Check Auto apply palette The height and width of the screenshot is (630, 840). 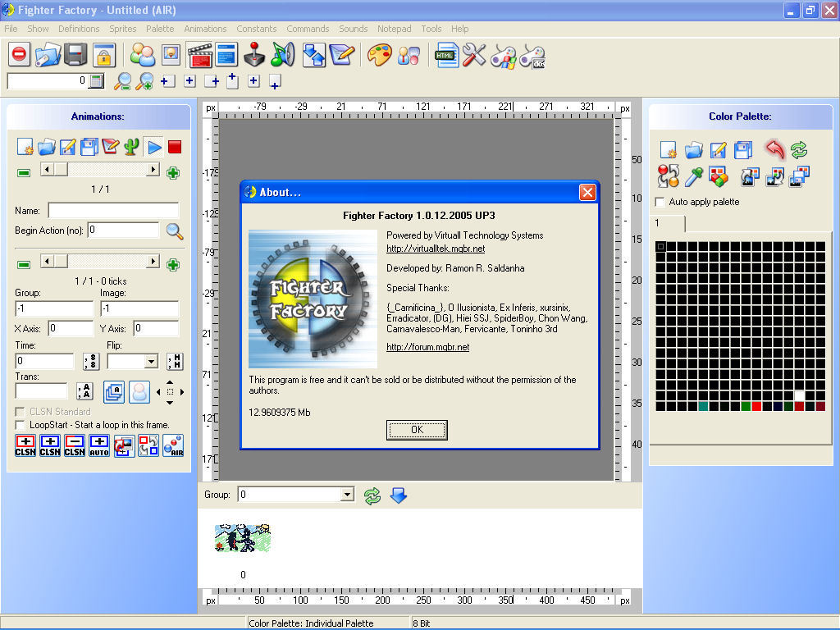[x=660, y=202]
